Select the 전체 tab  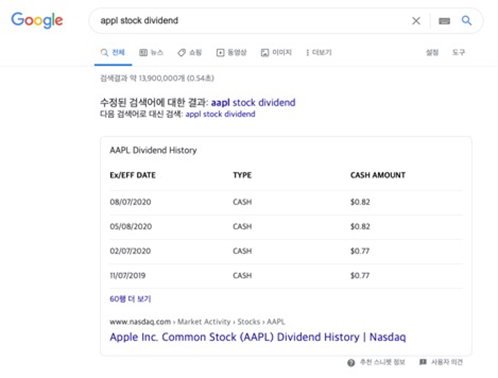[113, 52]
